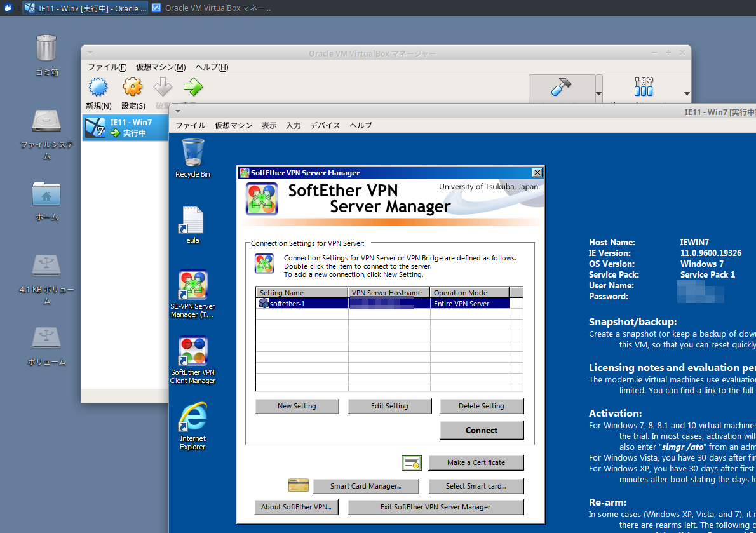Click the green arrow show-VM toolbar icon
The image size is (756, 533).
tap(193, 87)
